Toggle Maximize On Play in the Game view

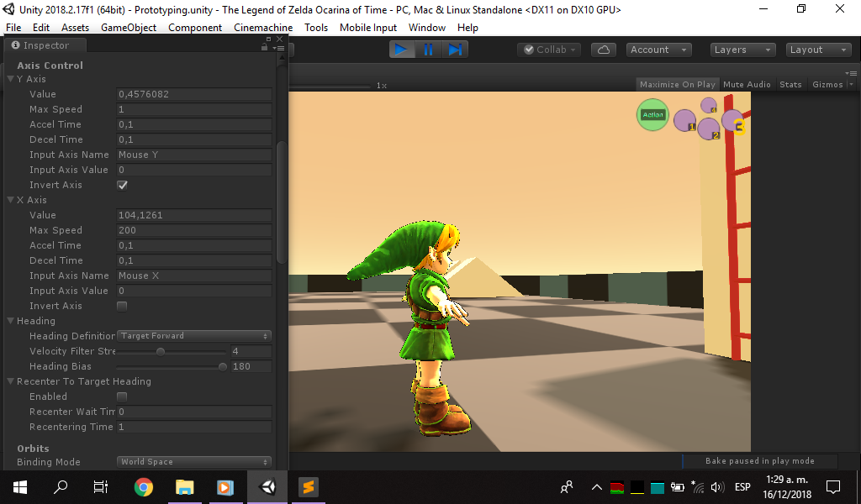point(677,84)
